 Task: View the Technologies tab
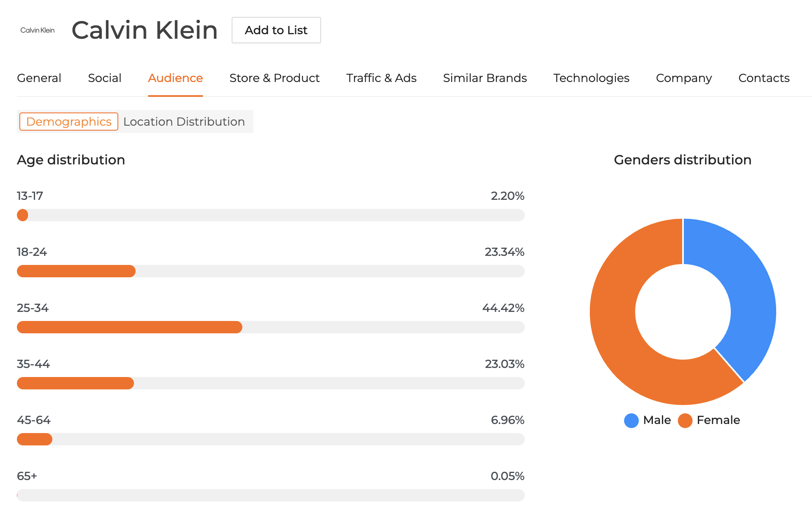(591, 78)
